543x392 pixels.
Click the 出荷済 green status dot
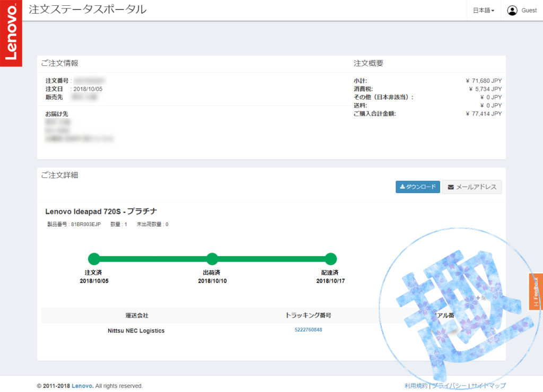pos(212,259)
